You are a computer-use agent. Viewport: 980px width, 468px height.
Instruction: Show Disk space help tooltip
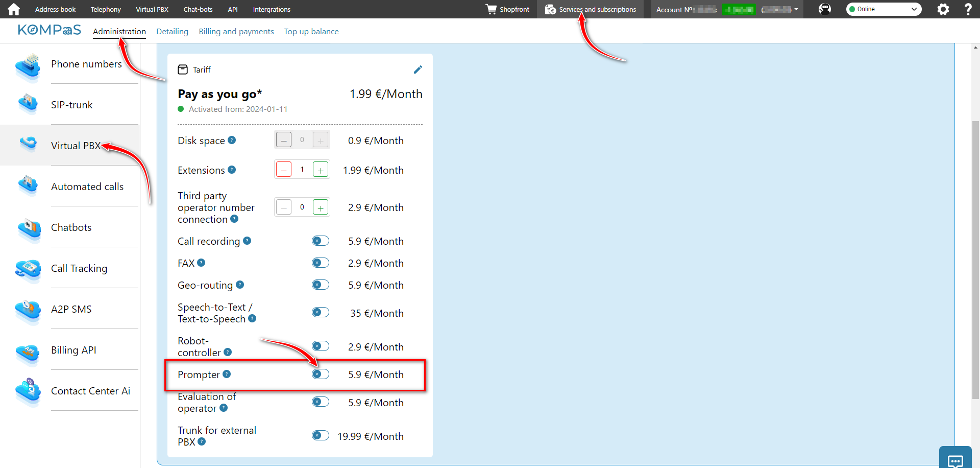(x=232, y=140)
